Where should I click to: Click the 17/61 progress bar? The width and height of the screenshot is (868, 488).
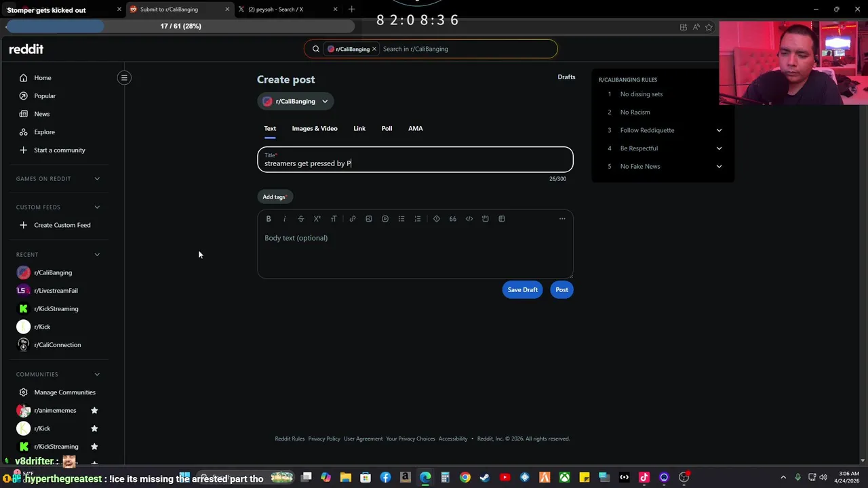pos(180,26)
